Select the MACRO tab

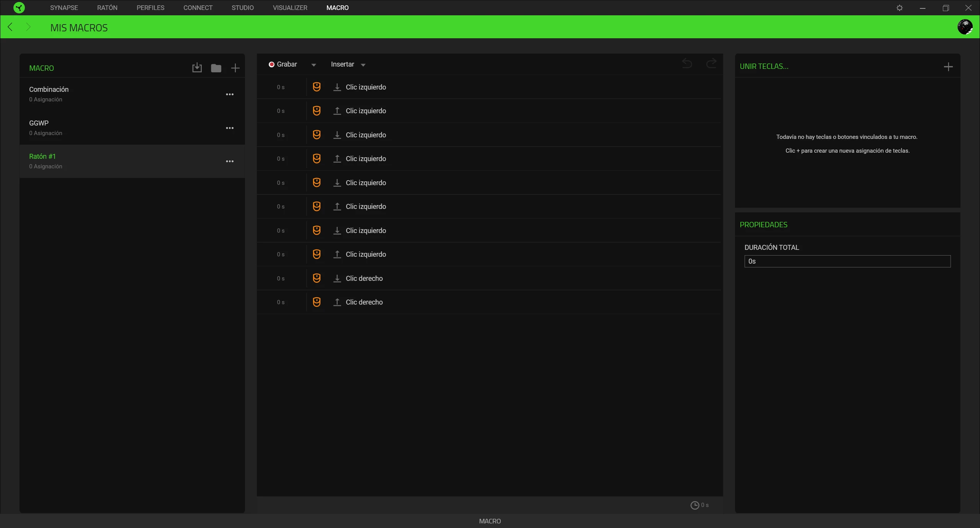click(338, 8)
